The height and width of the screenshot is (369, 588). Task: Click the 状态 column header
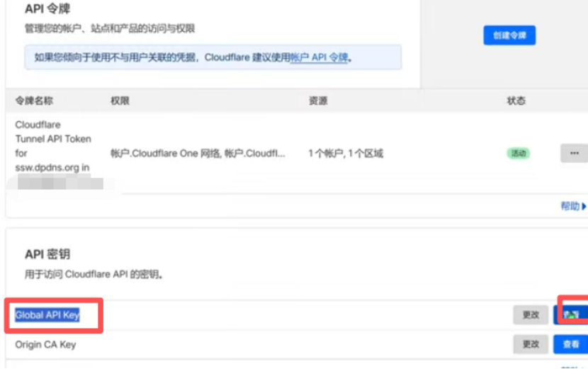[516, 101]
